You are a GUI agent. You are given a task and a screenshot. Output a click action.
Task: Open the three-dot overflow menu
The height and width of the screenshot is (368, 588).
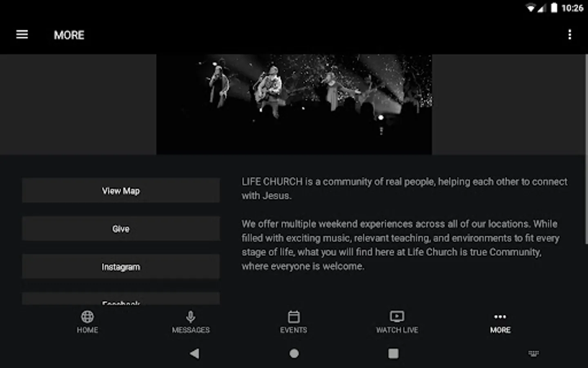click(x=570, y=35)
